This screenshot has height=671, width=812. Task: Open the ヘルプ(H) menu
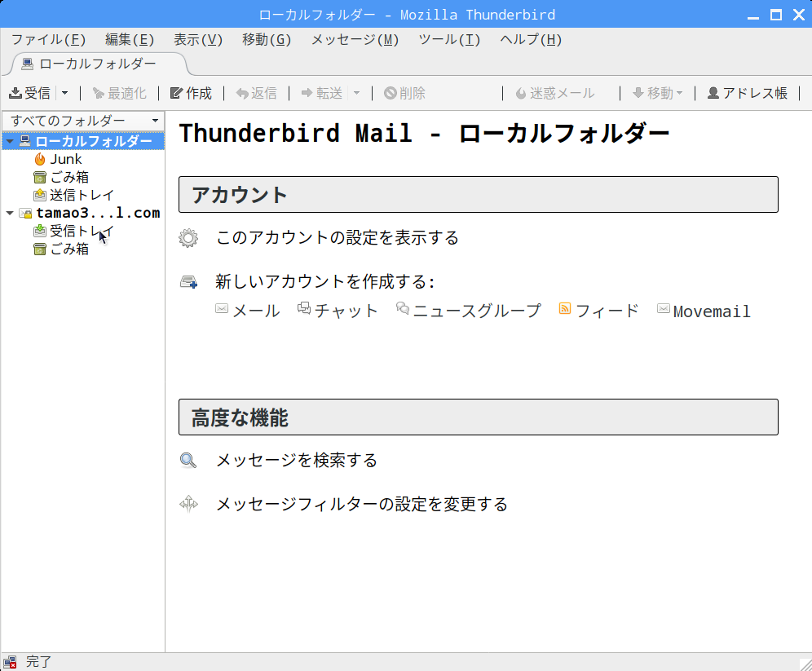[x=530, y=40]
